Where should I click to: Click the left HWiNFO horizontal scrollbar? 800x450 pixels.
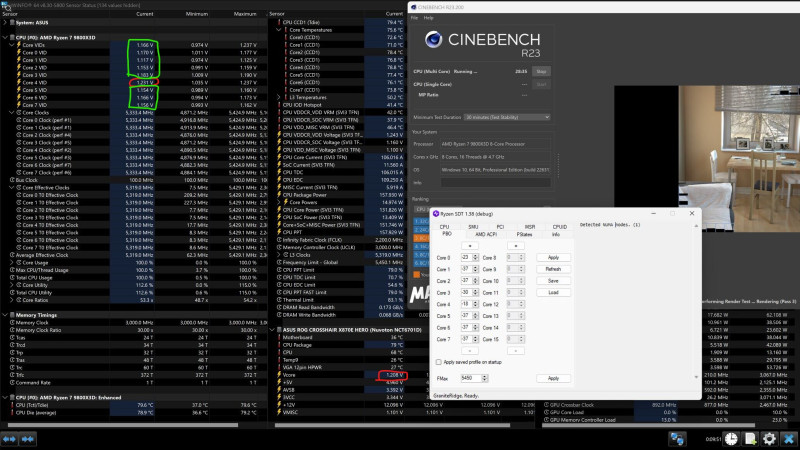coord(122,424)
